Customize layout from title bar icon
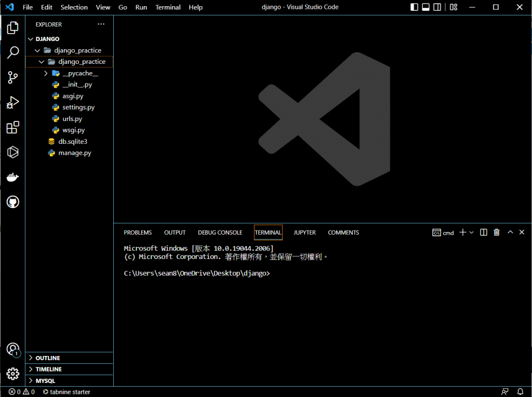Image resolution: width=532 pixels, height=397 pixels. coord(453,7)
